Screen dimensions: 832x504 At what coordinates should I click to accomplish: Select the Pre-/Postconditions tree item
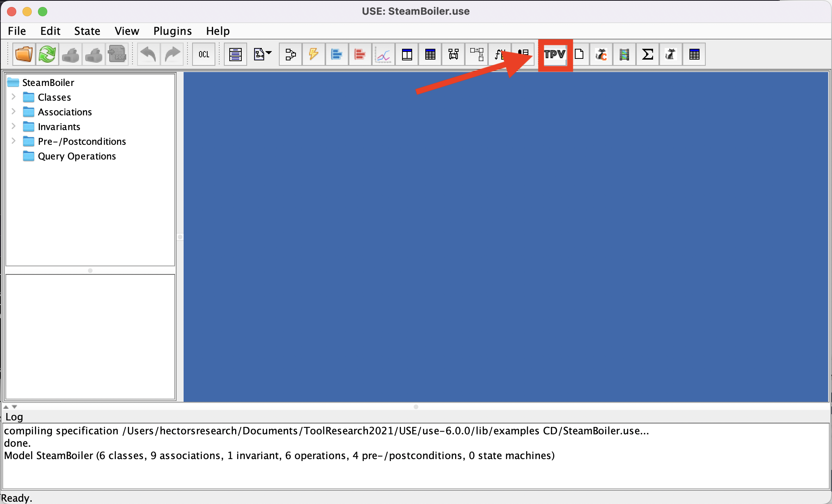coord(82,141)
